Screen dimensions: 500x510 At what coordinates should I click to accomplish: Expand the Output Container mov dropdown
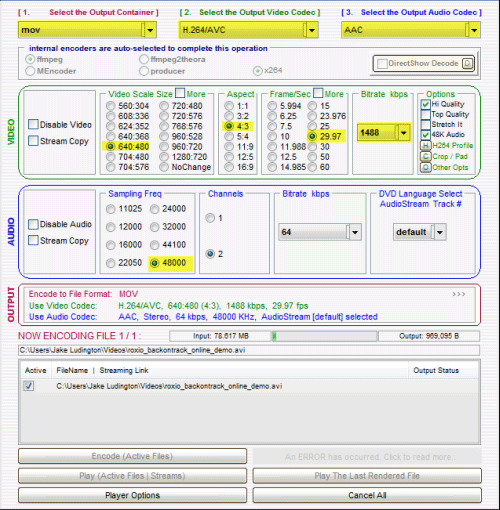click(x=150, y=30)
